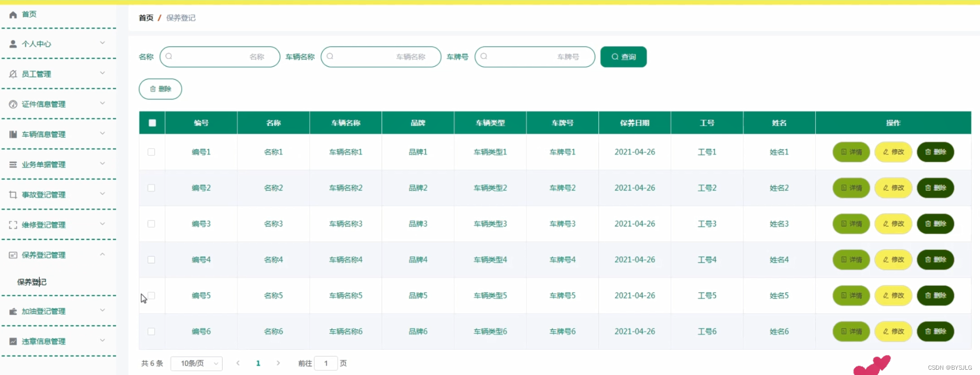Click the icon beside 车辆信息管理
Image resolution: width=980 pixels, height=375 pixels.
(x=13, y=134)
